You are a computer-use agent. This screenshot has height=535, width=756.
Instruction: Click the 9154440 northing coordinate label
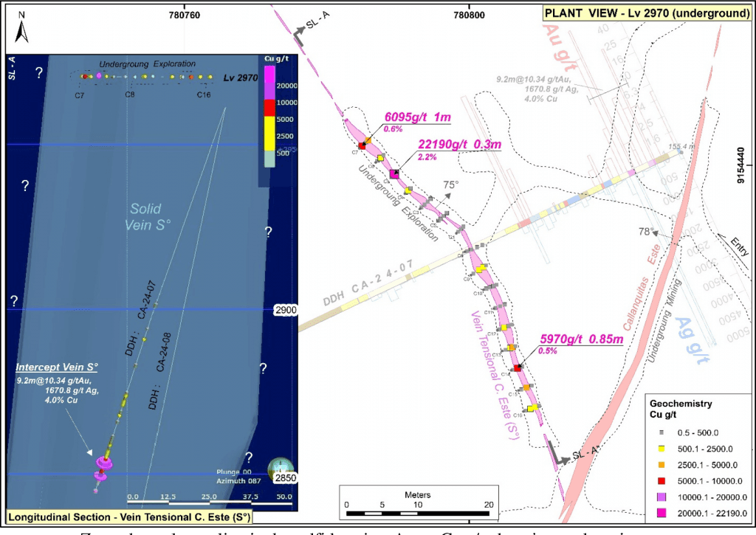tap(741, 165)
